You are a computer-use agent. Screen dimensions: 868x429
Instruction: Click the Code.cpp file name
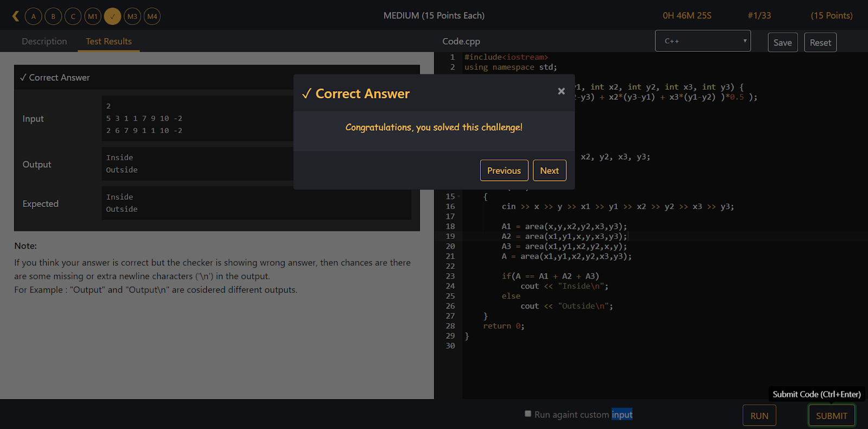tap(461, 41)
